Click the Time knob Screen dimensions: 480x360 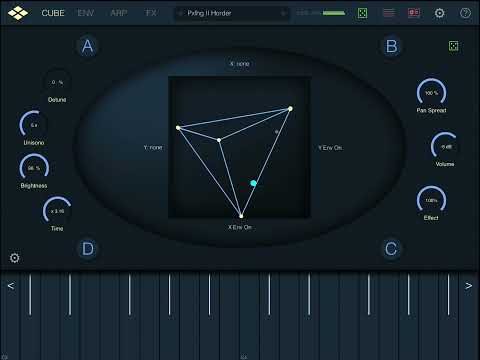coord(57,211)
